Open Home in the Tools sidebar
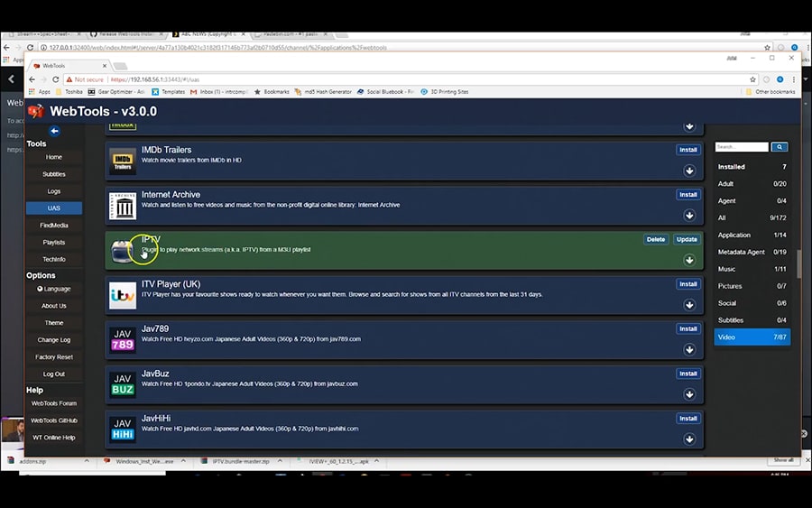This screenshot has width=812, height=508. click(x=54, y=157)
